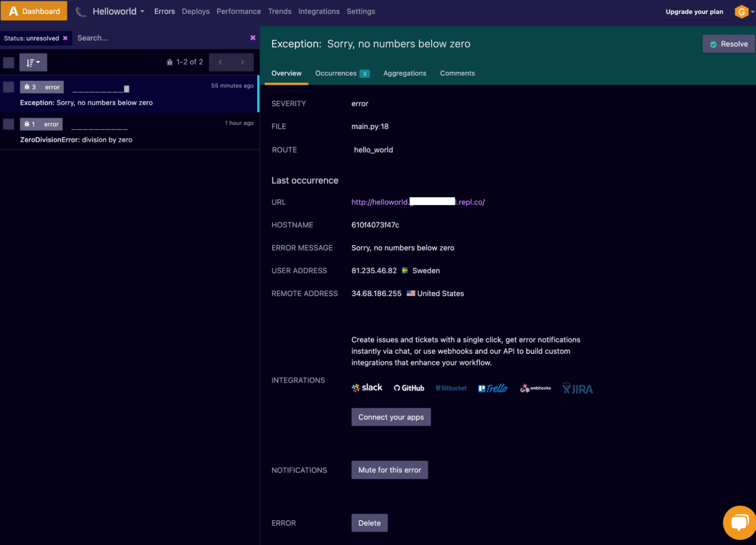This screenshot has width=756, height=545.
Task: Open the GitHub integration
Action: (x=408, y=388)
